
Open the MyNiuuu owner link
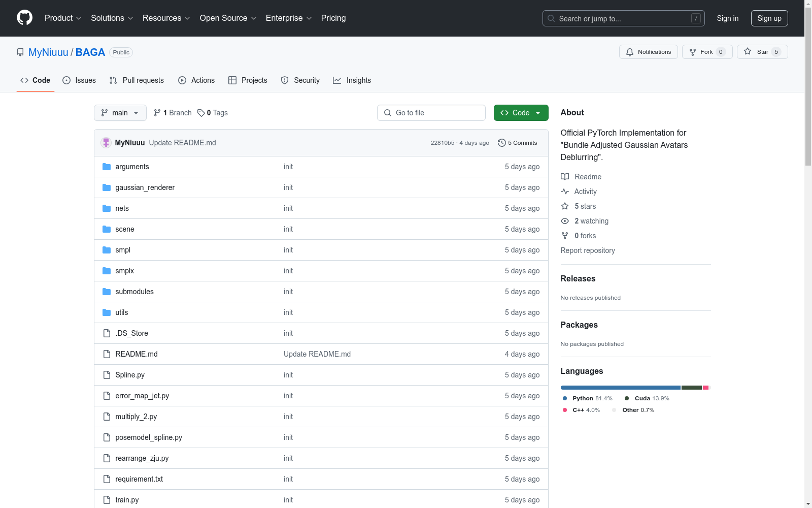click(x=48, y=52)
